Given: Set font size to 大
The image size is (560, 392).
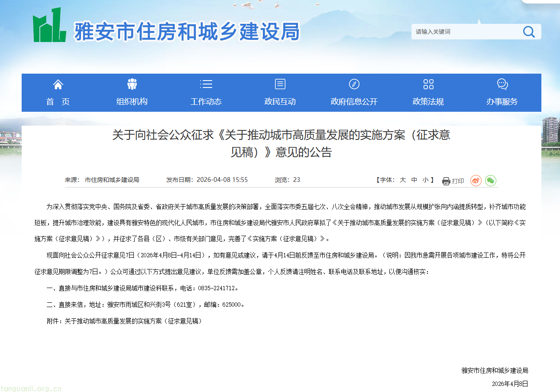Looking at the screenshot, I should pyautogui.click(x=402, y=180).
